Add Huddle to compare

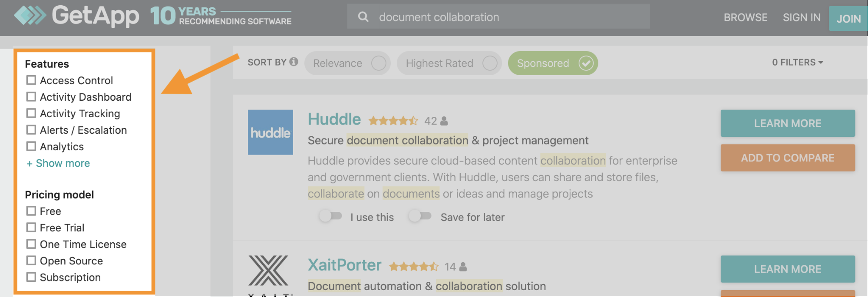pyautogui.click(x=788, y=158)
